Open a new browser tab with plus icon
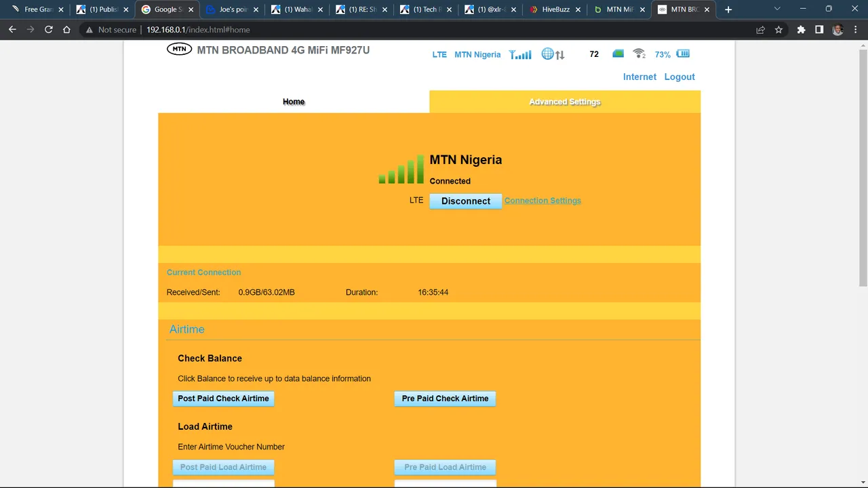 coord(728,9)
